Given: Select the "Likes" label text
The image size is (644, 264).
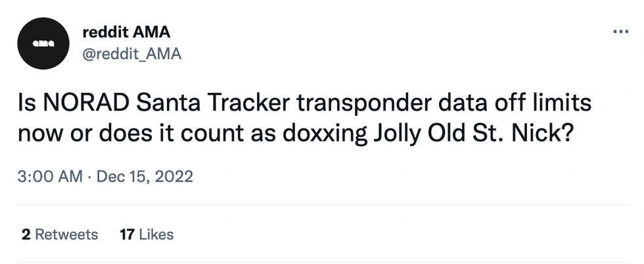Looking at the screenshot, I should pyautogui.click(x=156, y=234).
